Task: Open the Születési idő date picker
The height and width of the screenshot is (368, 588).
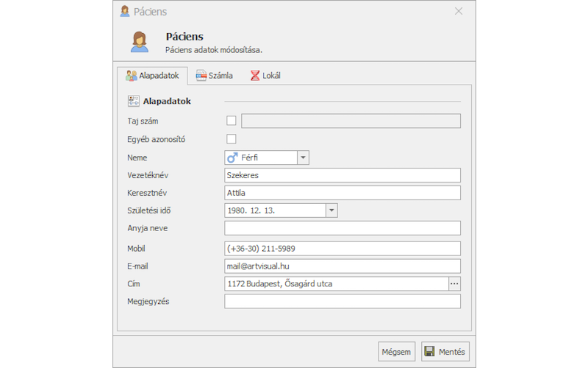Action: (x=331, y=210)
